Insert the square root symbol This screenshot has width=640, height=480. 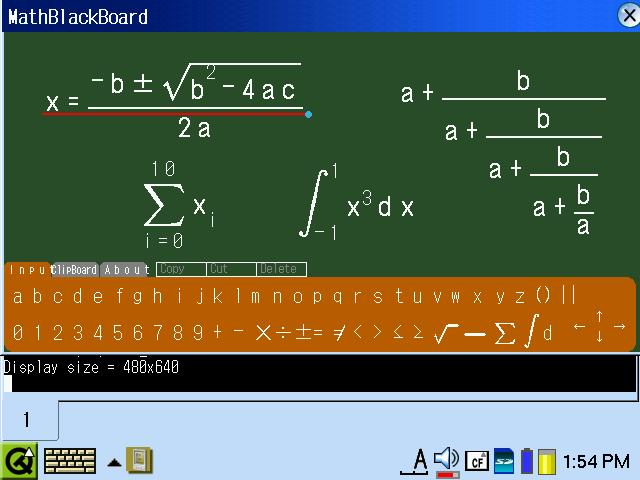(x=446, y=332)
